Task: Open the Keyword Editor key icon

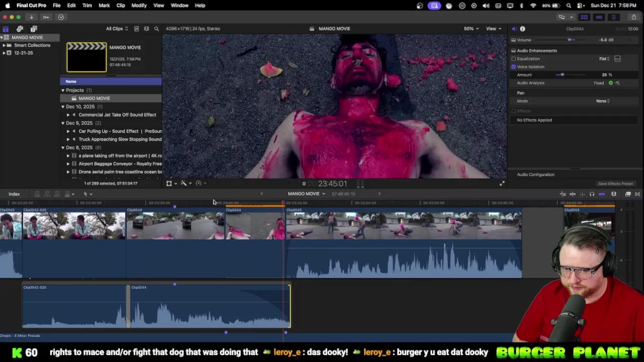Action: 46,17
